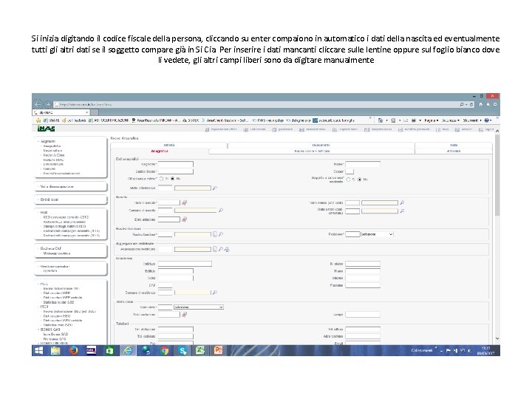Open Excel from the taskbar
Screen dimensions: 532x399
pos(200,350)
